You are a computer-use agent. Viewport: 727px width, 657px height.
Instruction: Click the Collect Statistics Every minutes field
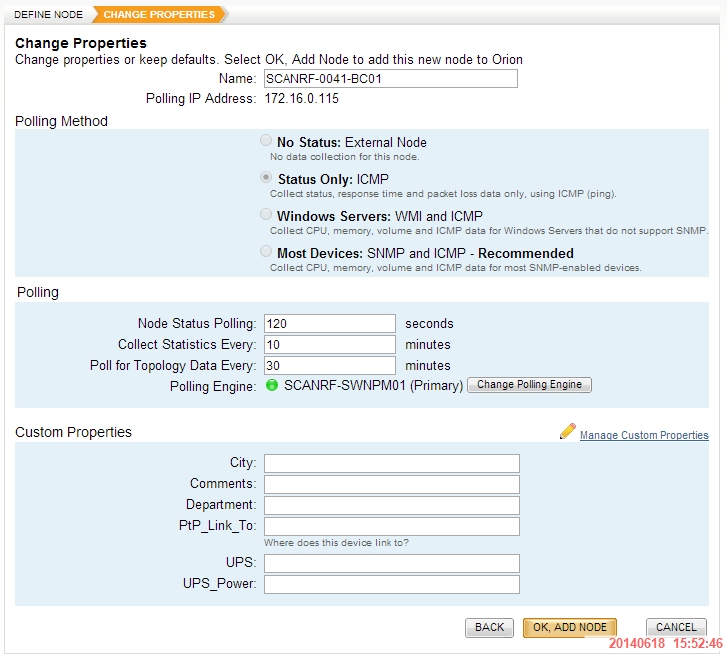click(330, 344)
